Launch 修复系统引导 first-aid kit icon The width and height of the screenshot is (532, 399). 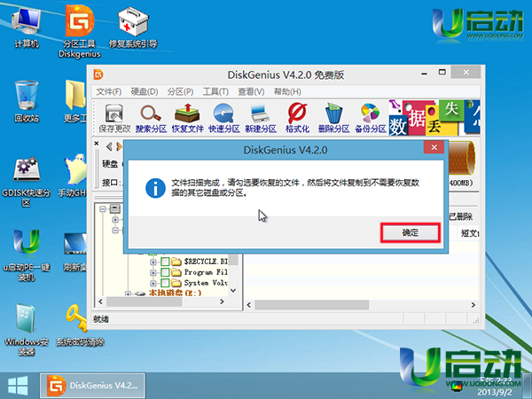click(133, 27)
